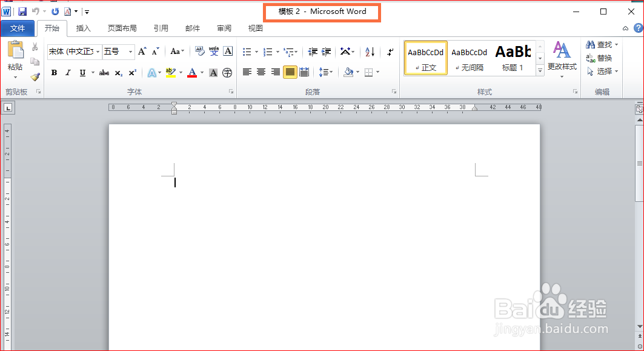Click the Undo arrow icon

(36, 12)
